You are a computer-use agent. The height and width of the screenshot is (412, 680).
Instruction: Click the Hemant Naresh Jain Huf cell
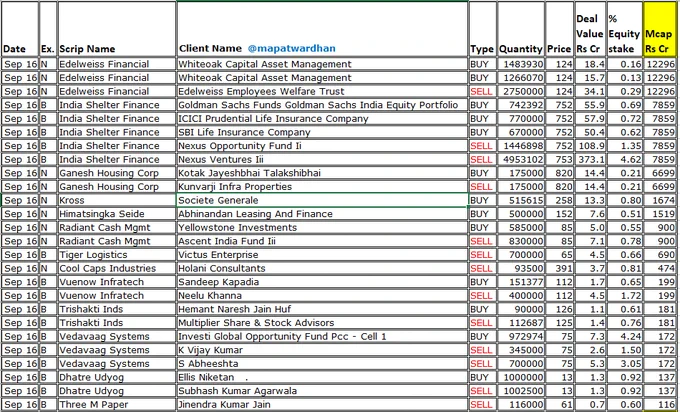(x=322, y=309)
